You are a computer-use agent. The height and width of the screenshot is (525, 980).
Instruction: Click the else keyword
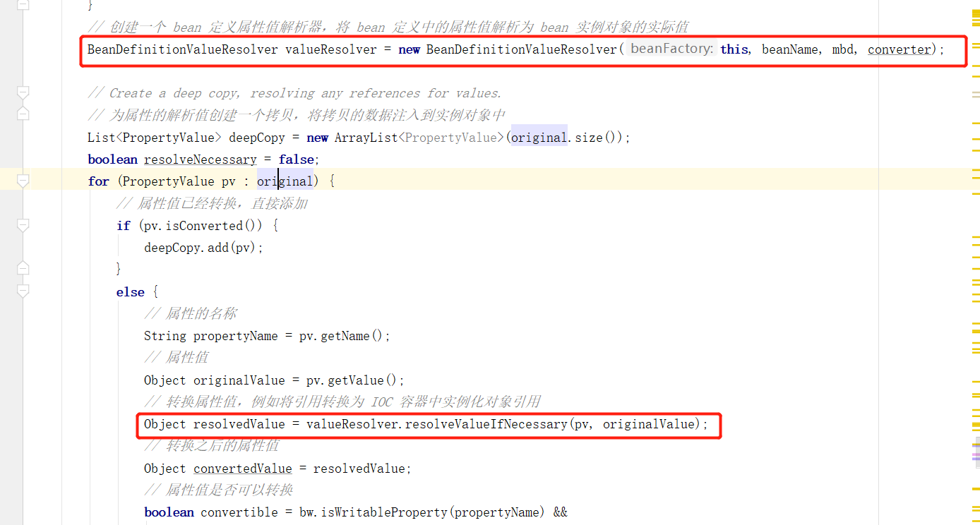click(x=130, y=292)
